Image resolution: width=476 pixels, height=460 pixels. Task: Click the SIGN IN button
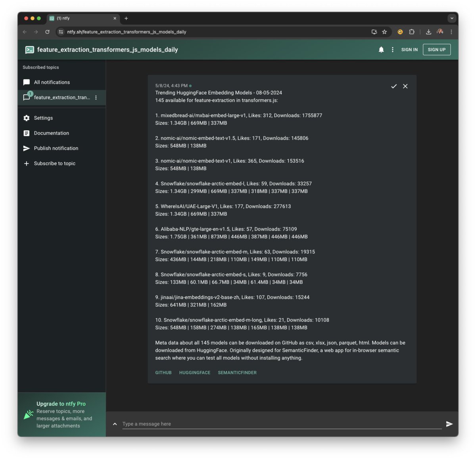[x=409, y=50]
